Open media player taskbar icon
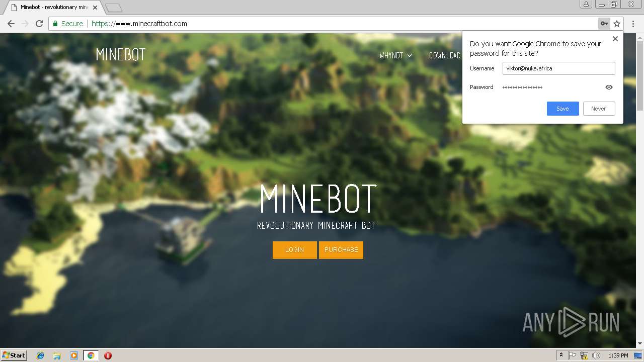The image size is (644, 362). (x=74, y=355)
